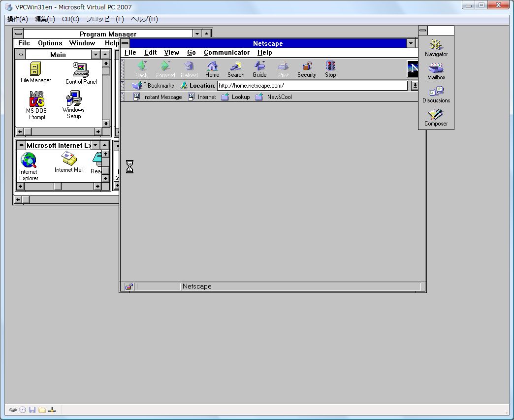514x420 pixels.
Task: Open the Security info icon
Action: tap(307, 69)
